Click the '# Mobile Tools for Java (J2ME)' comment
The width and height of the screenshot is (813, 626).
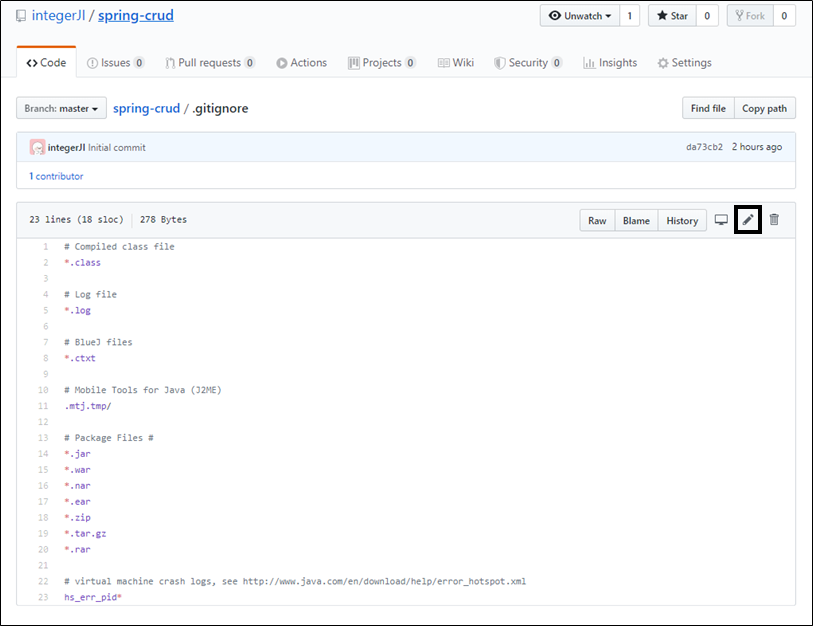click(x=143, y=390)
